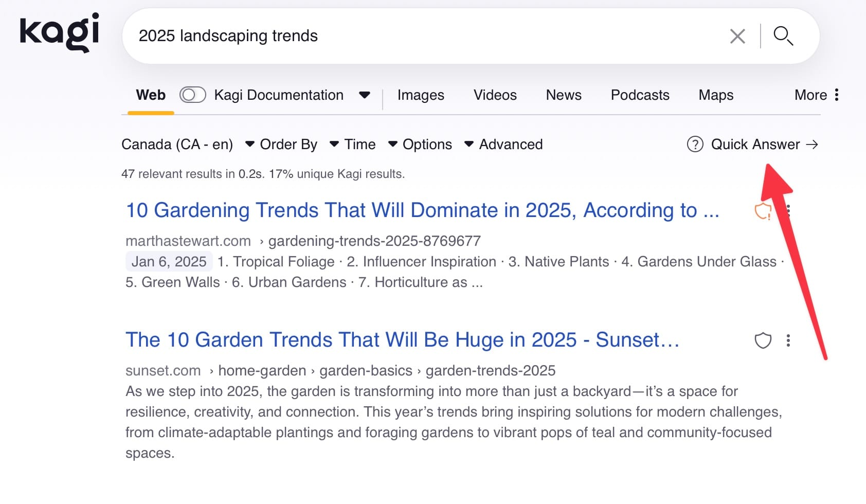Switch to the News tab
This screenshot has height=504, width=866.
click(564, 95)
